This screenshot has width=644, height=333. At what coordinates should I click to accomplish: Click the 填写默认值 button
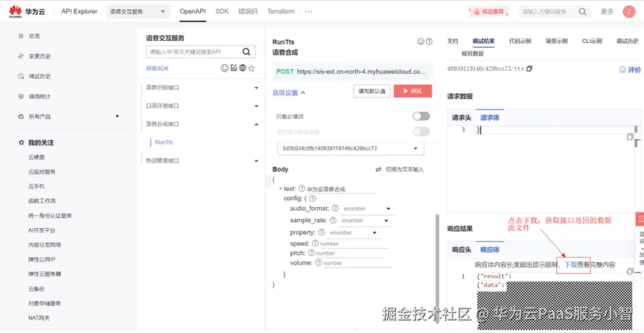pyautogui.click(x=372, y=91)
